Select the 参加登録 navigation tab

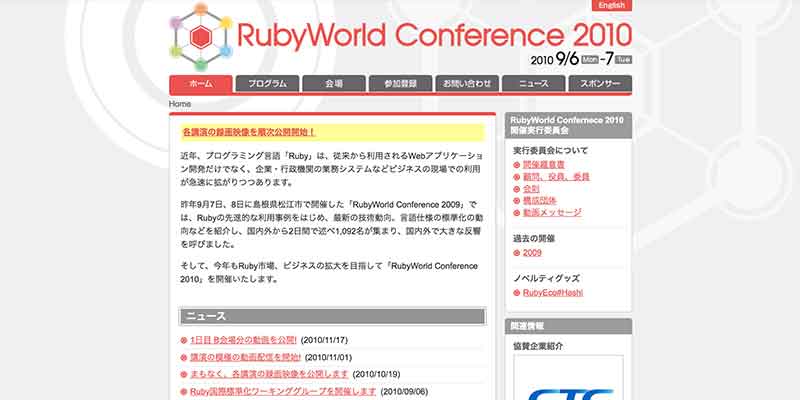(x=401, y=84)
